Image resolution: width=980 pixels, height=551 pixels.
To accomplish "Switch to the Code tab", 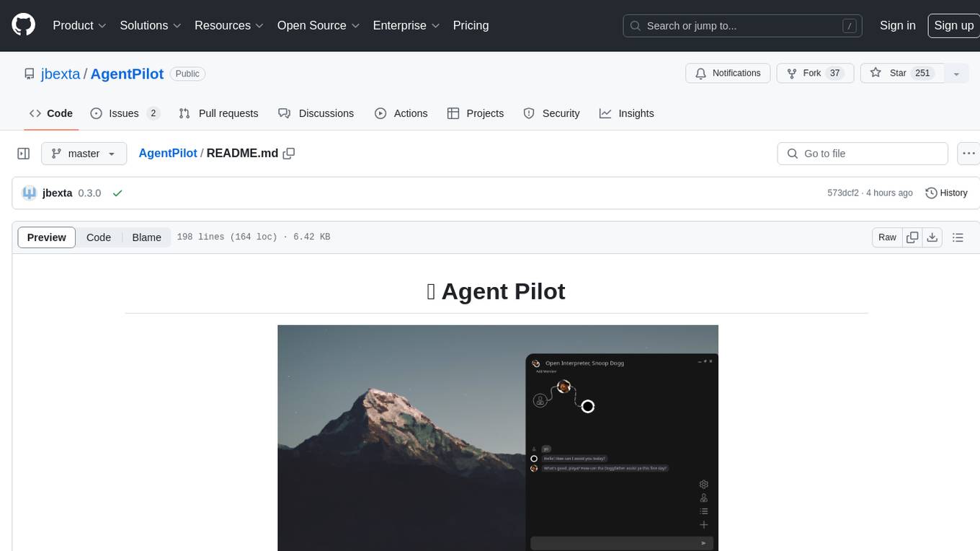I will [x=51, y=113].
